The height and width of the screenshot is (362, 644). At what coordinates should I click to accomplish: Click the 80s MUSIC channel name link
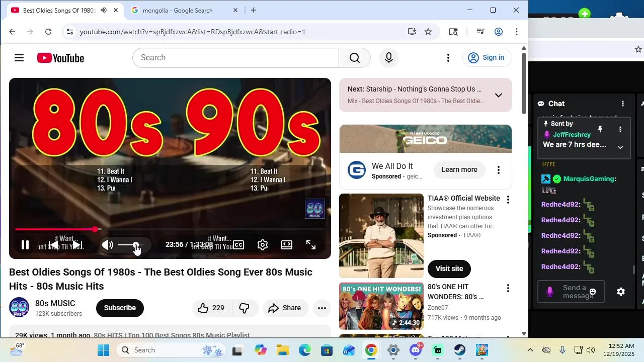pos(55,303)
